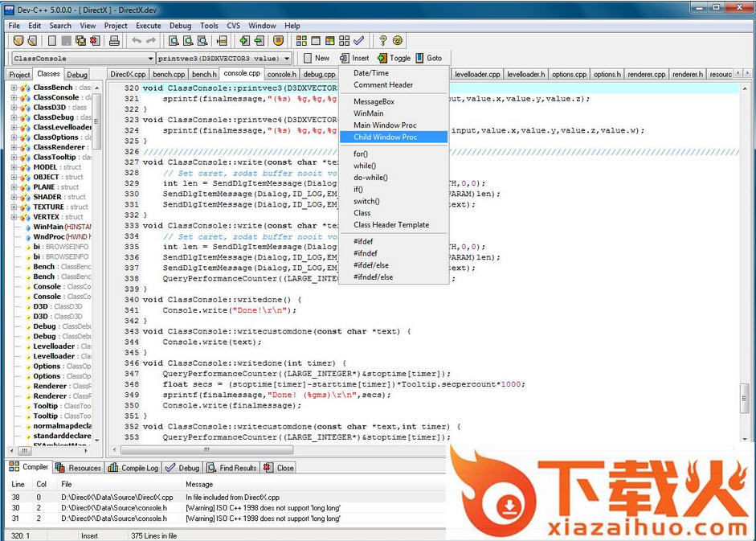Click the Print toolbar icon
The height and width of the screenshot is (541, 756).
pyautogui.click(x=114, y=41)
